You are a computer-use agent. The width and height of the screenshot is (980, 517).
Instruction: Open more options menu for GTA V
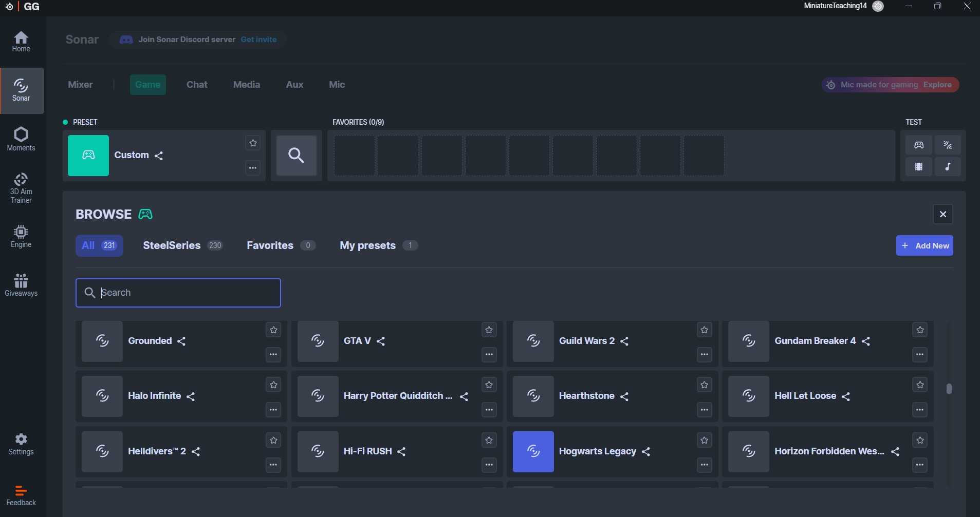(x=489, y=354)
